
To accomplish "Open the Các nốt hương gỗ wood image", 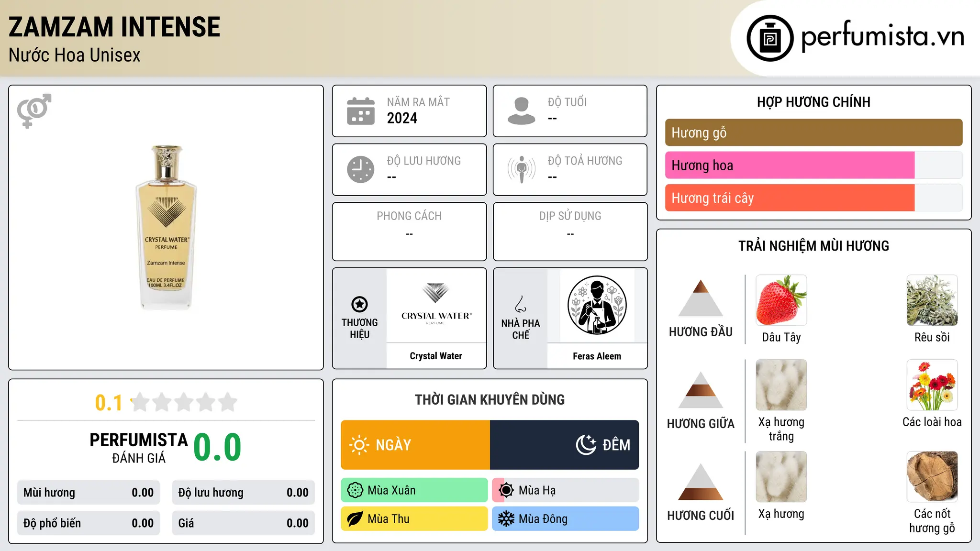I will [x=932, y=477].
